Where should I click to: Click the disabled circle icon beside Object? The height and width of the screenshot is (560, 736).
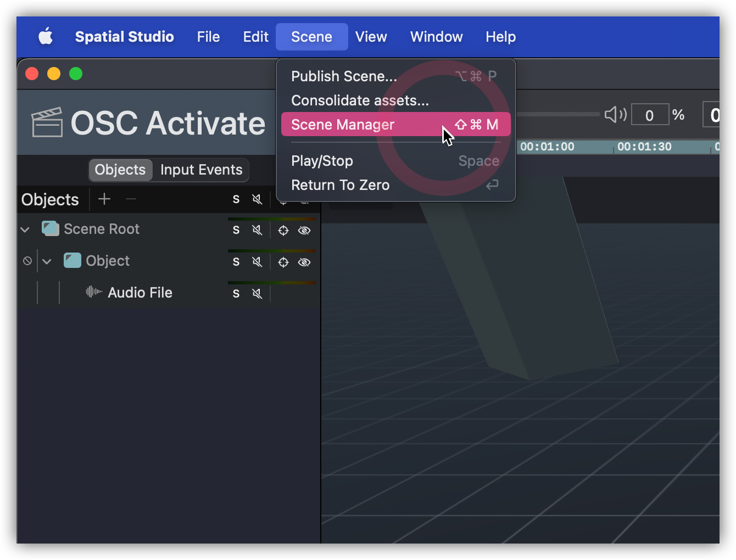27,261
